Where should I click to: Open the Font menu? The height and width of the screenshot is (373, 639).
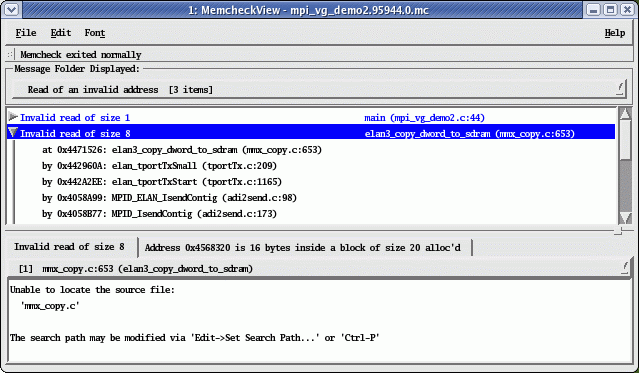(95, 33)
